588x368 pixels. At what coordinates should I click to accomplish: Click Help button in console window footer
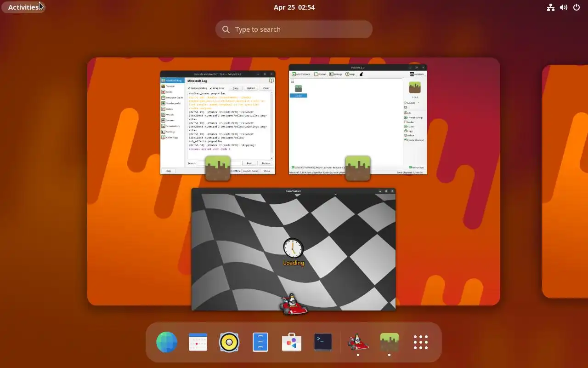(x=168, y=171)
